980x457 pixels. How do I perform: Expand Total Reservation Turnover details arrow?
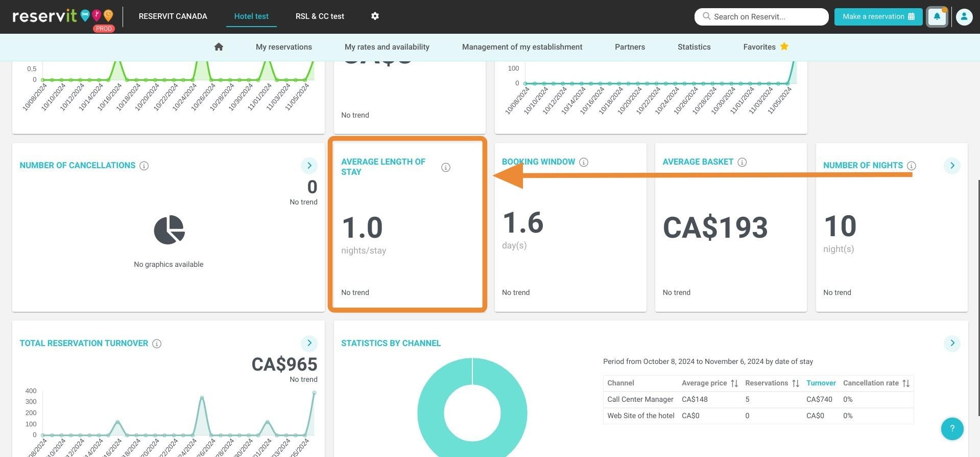click(309, 343)
